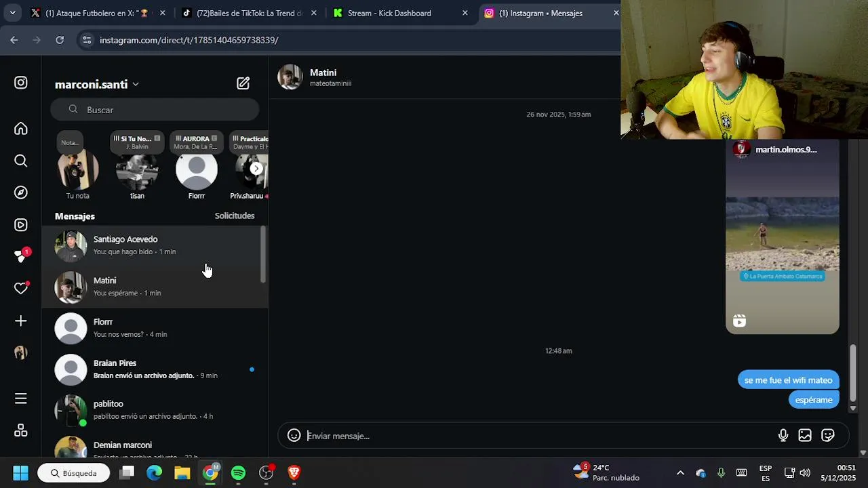The image size is (868, 488).
Task: Select the 'espérame' message bubble
Action: (814, 400)
